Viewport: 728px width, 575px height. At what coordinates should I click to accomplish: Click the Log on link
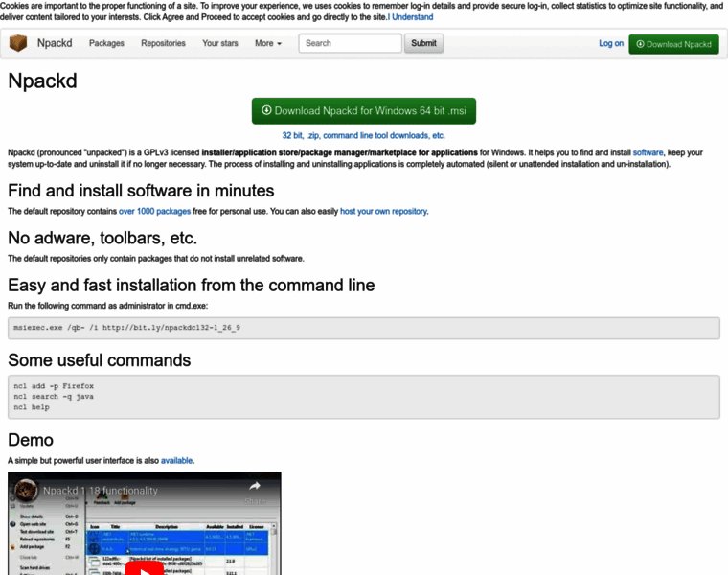coord(611,43)
